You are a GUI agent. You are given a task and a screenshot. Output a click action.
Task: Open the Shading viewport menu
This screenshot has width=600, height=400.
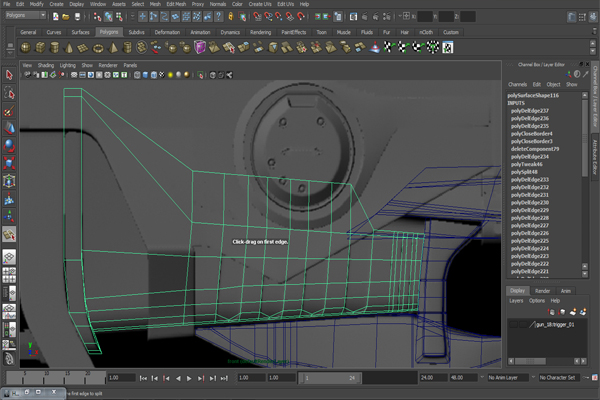tap(46, 65)
